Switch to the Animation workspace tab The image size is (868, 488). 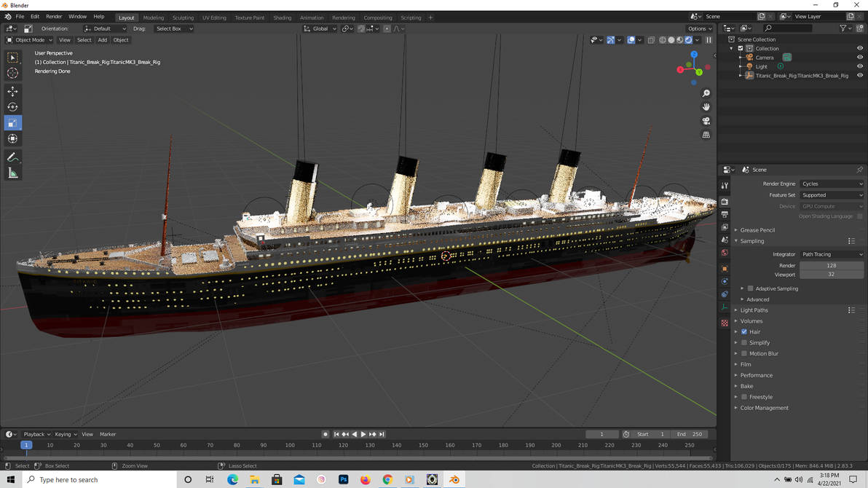tap(312, 17)
